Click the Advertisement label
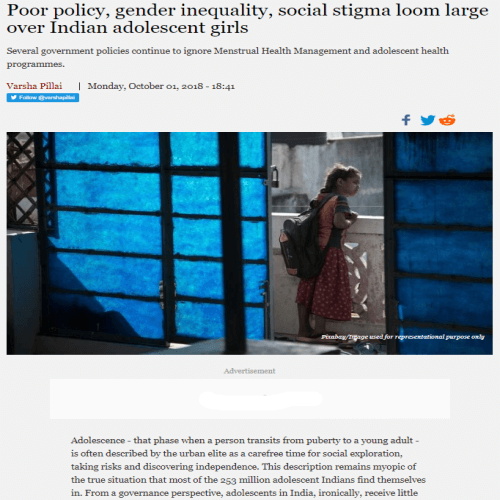 250,371
